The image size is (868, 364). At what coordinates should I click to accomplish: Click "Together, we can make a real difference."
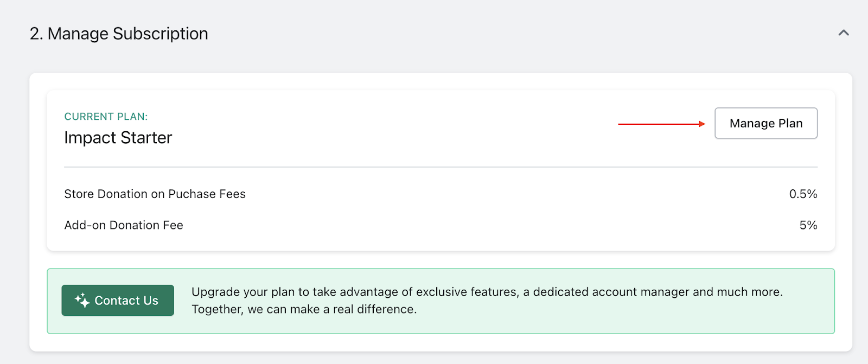click(x=304, y=309)
